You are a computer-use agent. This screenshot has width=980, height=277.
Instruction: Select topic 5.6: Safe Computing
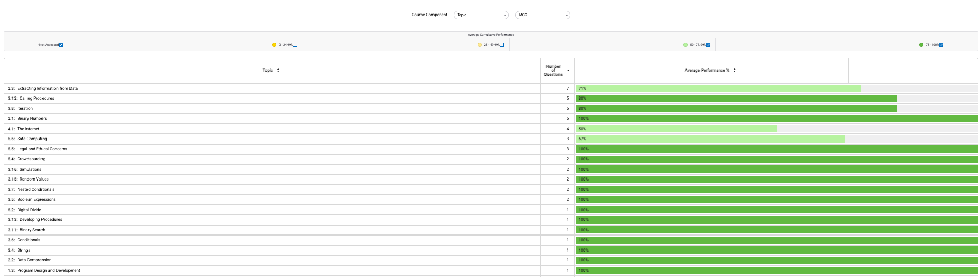(x=27, y=138)
